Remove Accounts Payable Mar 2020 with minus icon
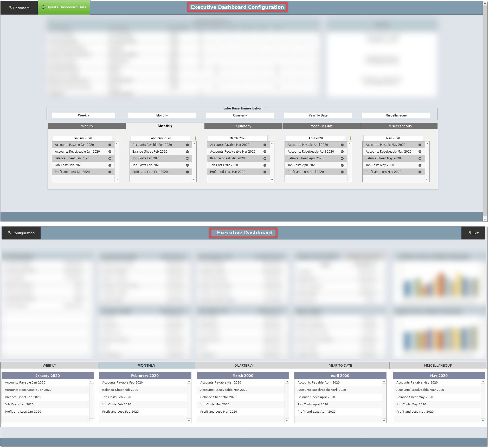This screenshot has width=489, height=448. pos(265,145)
